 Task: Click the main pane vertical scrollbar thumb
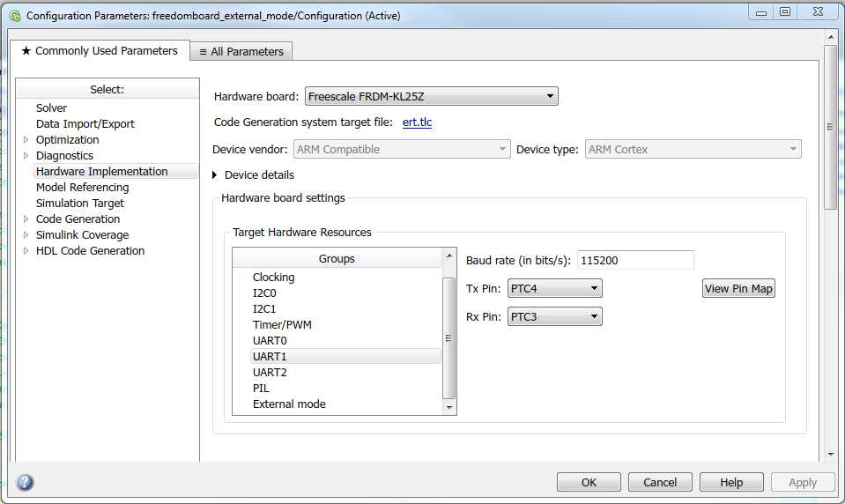(830, 127)
